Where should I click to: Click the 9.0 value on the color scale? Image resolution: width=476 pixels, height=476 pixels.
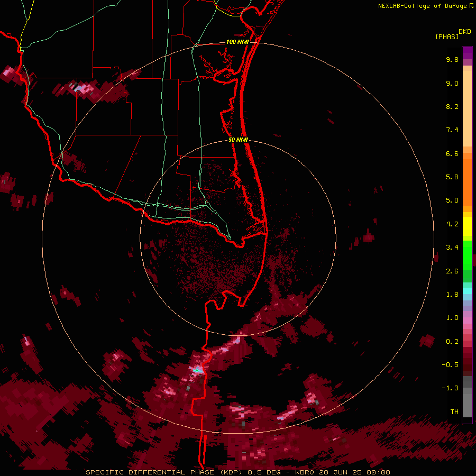pos(452,83)
